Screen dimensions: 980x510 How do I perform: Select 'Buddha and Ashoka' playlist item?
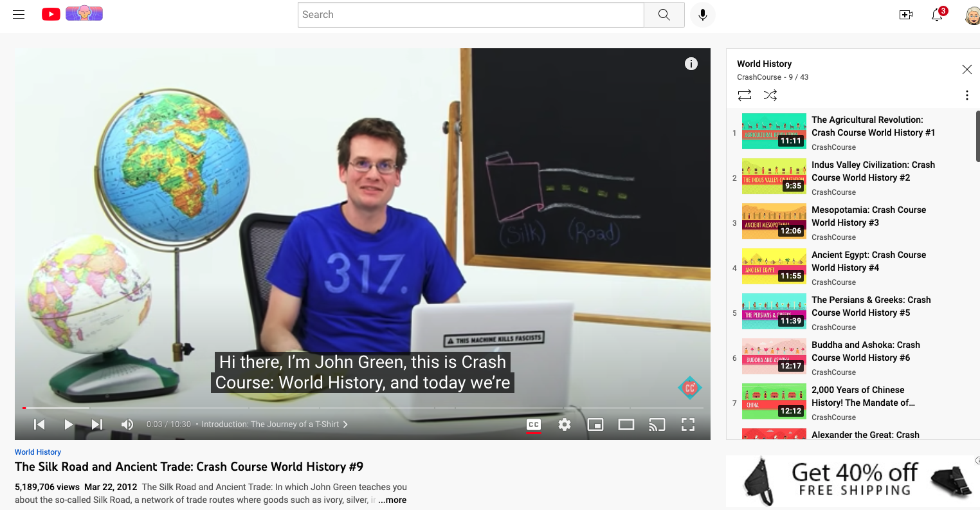[x=865, y=351]
